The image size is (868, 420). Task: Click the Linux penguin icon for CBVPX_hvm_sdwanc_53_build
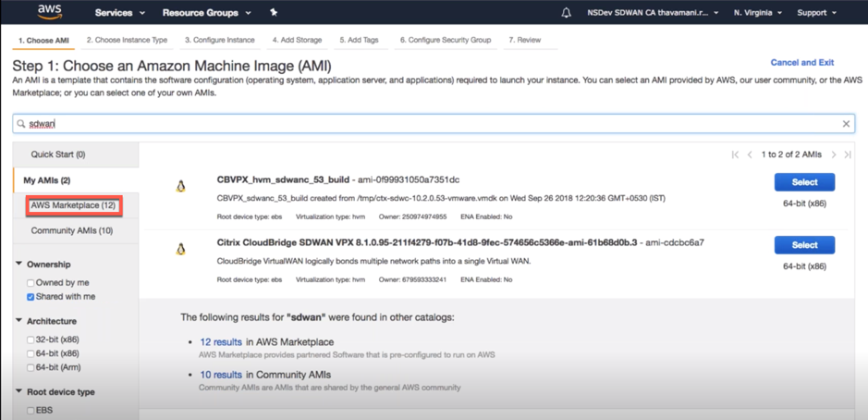(x=180, y=186)
